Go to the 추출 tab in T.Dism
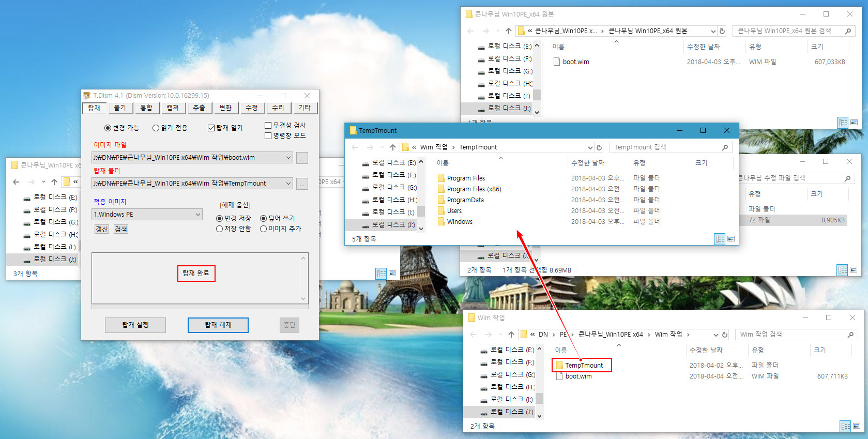This screenshot has height=439, width=868. pos(199,108)
